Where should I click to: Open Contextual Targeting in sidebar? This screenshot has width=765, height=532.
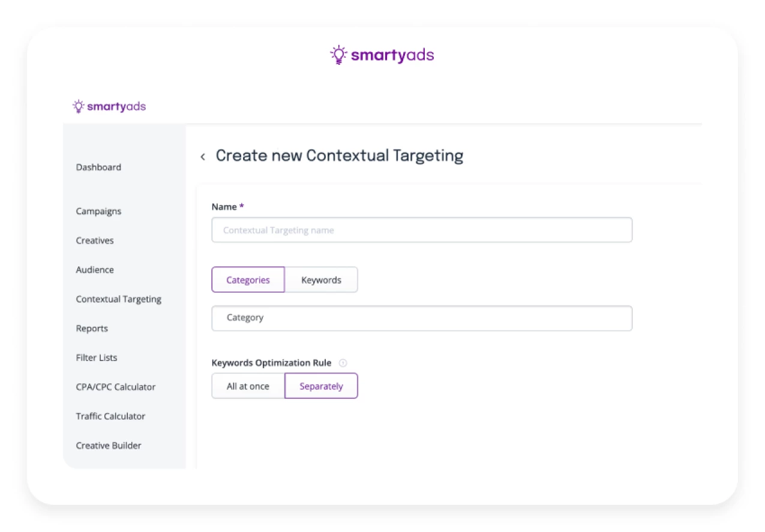(x=119, y=299)
